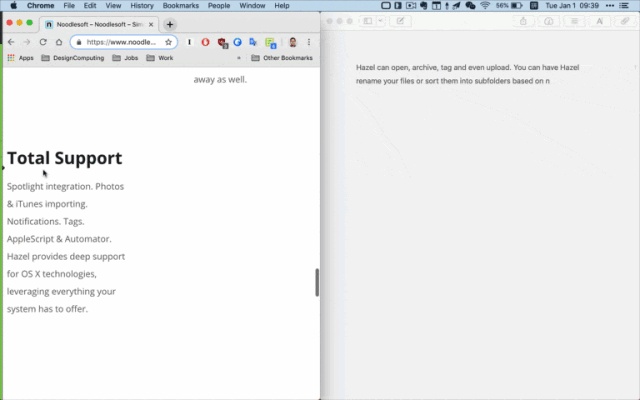Click the battery 56% indicator
This screenshot has width=640, height=400.
coord(509,6)
